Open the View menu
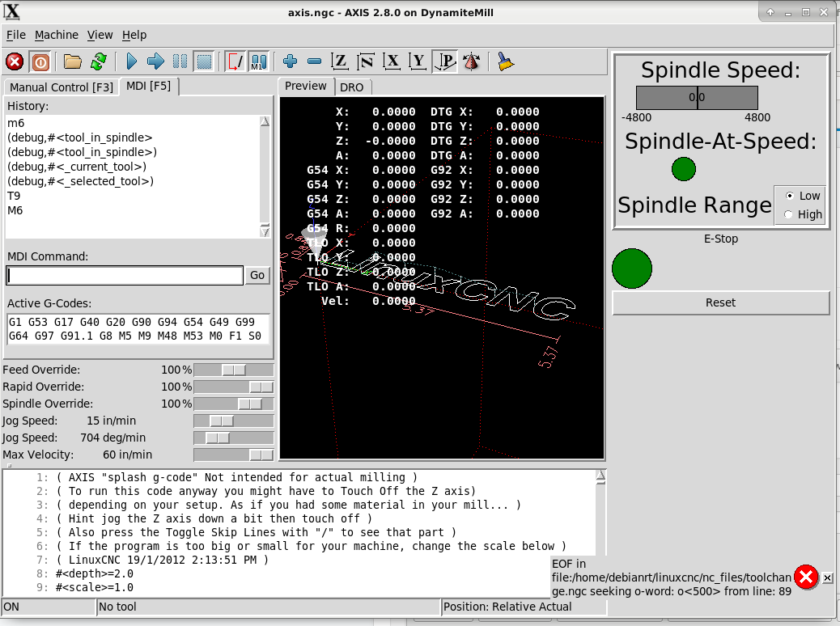Image resolution: width=840 pixels, height=626 pixels. point(100,35)
